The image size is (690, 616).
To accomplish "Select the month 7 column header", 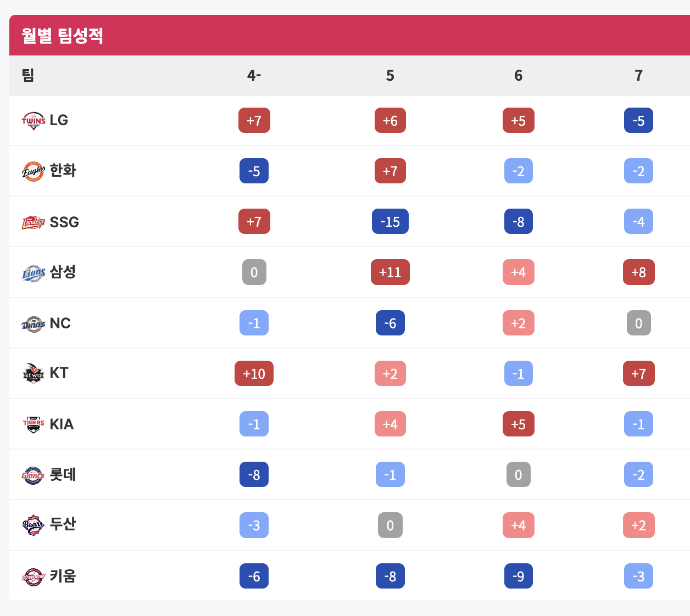I will (x=638, y=75).
